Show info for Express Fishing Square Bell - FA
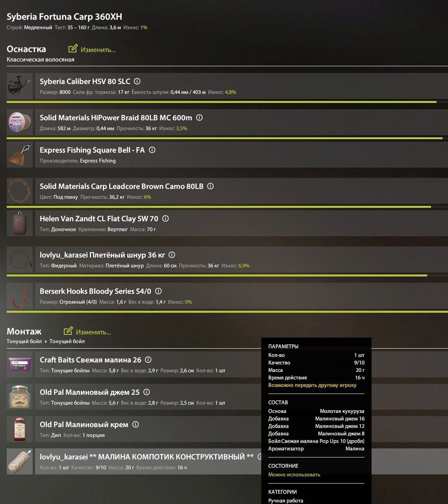The width and height of the screenshot is (448, 504). (x=152, y=150)
